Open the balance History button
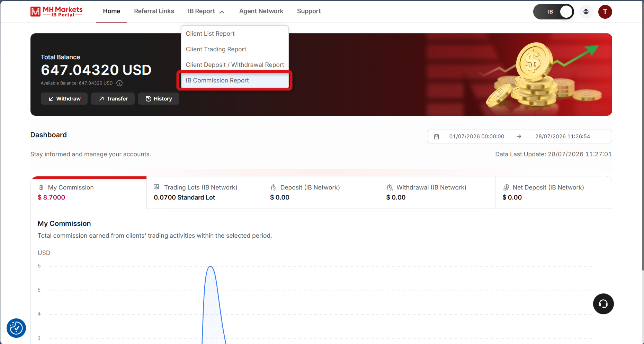The height and width of the screenshot is (344, 644). click(x=159, y=99)
